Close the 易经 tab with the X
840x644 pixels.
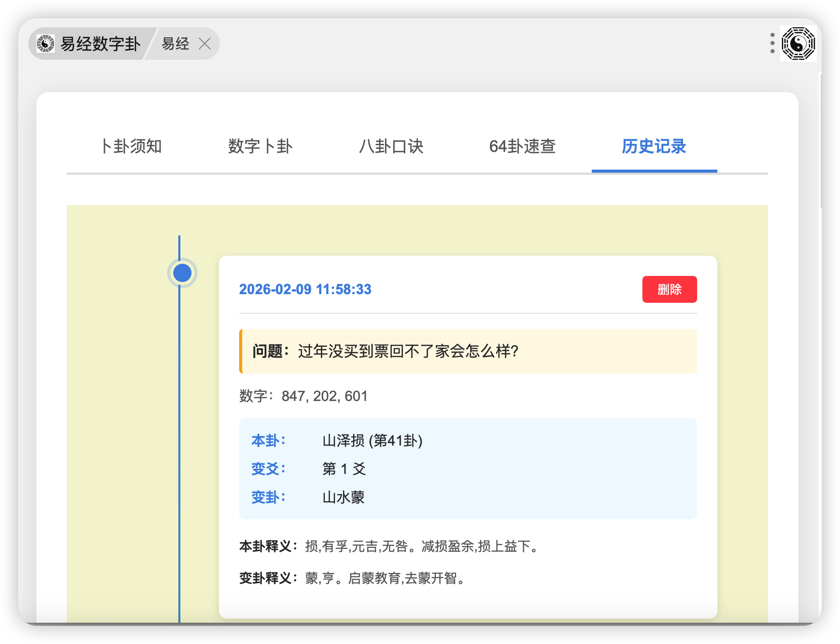point(205,44)
